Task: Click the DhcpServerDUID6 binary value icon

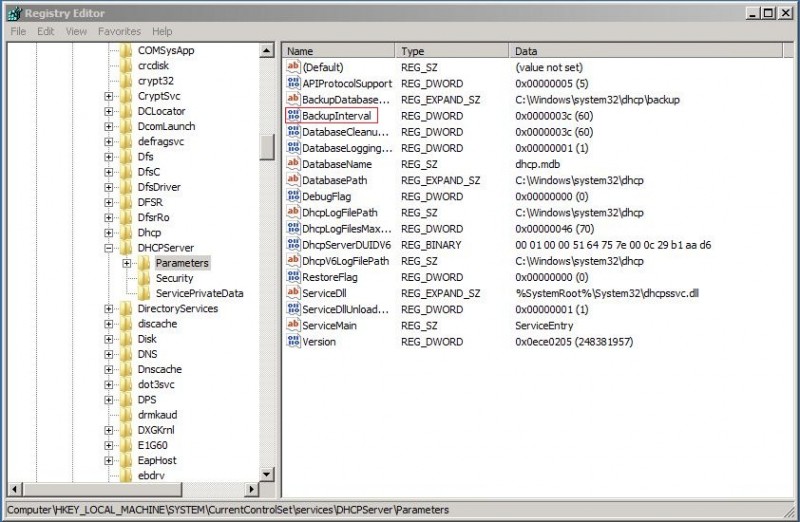Action: coord(293,245)
